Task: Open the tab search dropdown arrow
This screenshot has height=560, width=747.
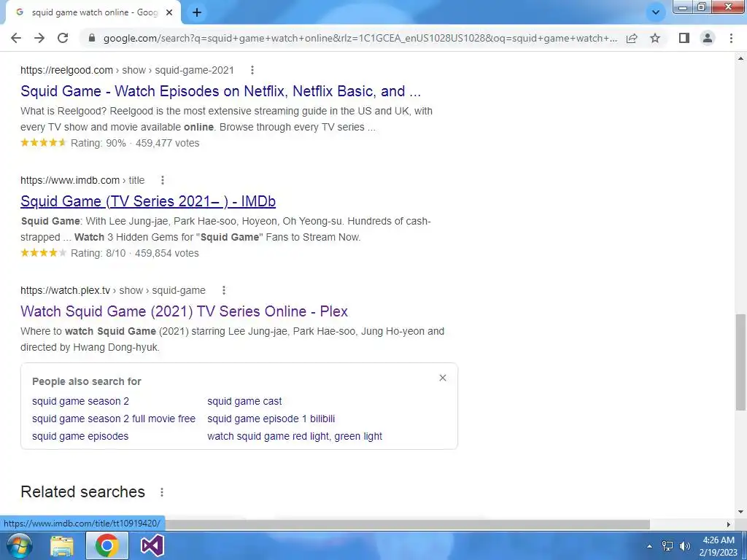Action: pyautogui.click(x=656, y=12)
